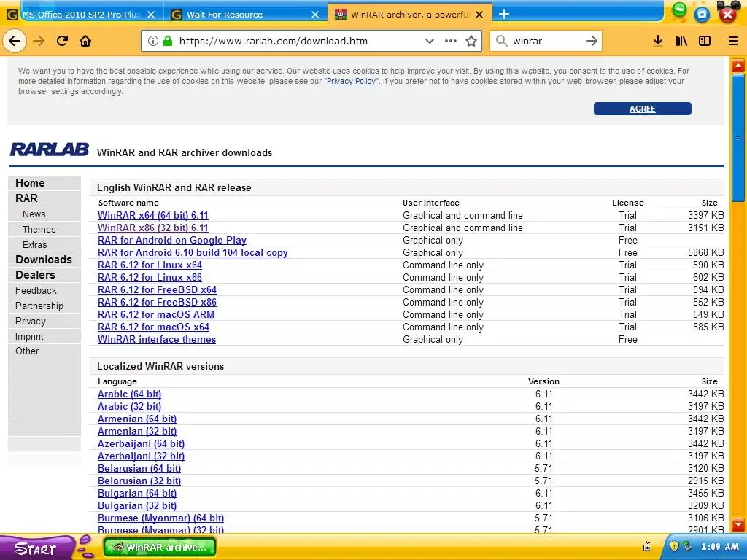Download RAR for Android 6.10 local copy

click(x=193, y=252)
